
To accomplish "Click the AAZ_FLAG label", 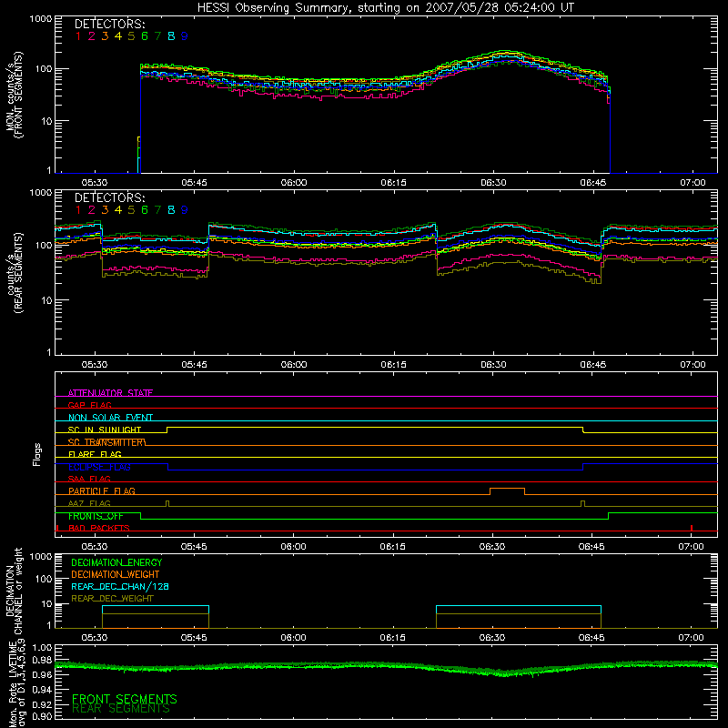I will click(89, 503).
